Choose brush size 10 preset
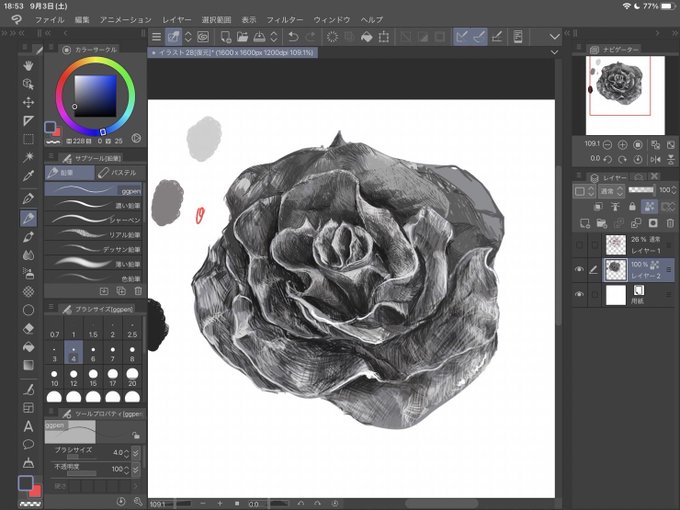The width and height of the screenshot is (680, 510). 54,377
